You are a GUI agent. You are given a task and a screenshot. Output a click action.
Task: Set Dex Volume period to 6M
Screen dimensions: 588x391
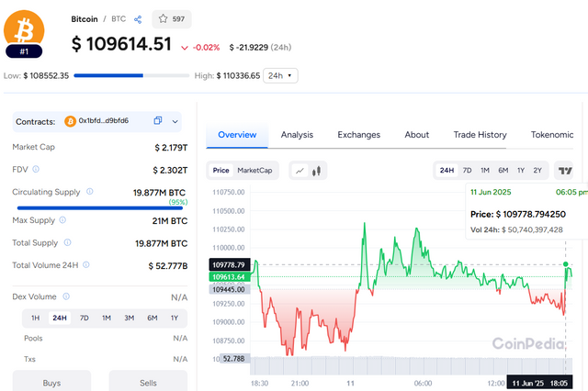coord(153,318)
